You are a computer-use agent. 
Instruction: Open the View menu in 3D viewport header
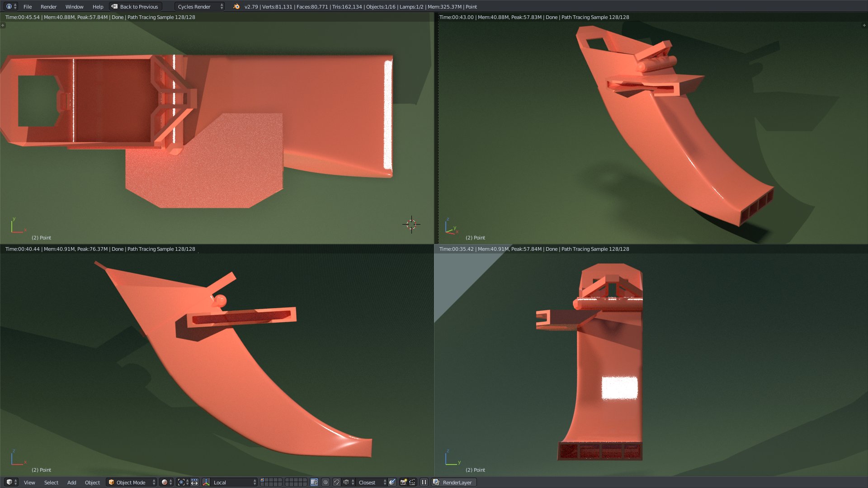click(29, 483)
